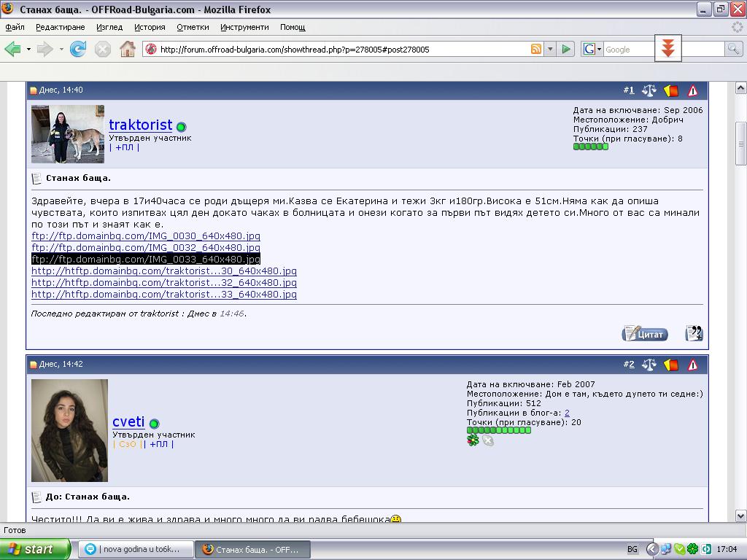
Task: Click yellow-red card icon on post #2
Action: pos(671,365)
